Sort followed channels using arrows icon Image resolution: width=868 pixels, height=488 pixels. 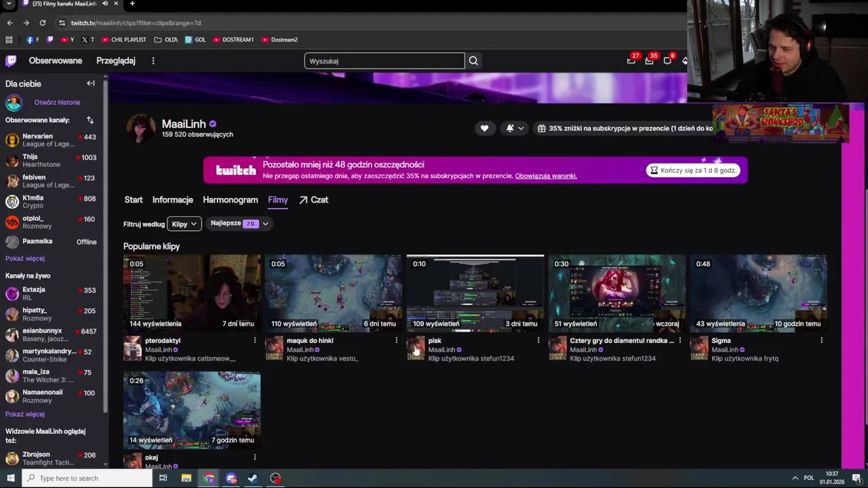click(90, 120)
